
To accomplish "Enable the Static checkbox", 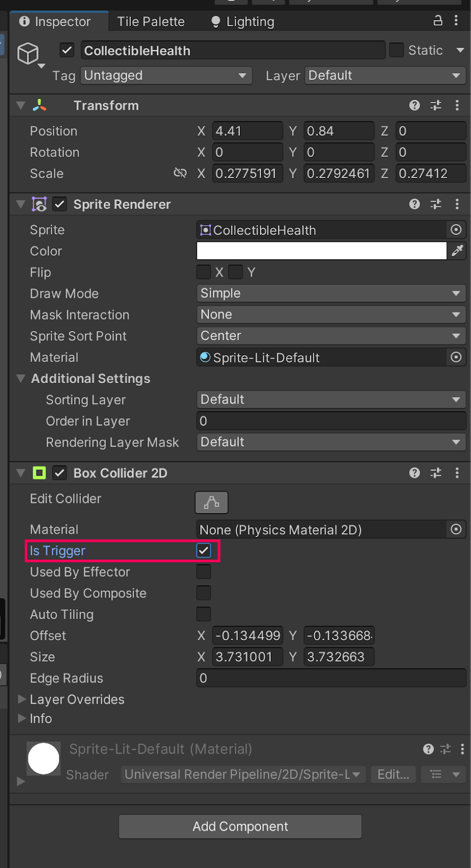I will click(x=396, y=50).
